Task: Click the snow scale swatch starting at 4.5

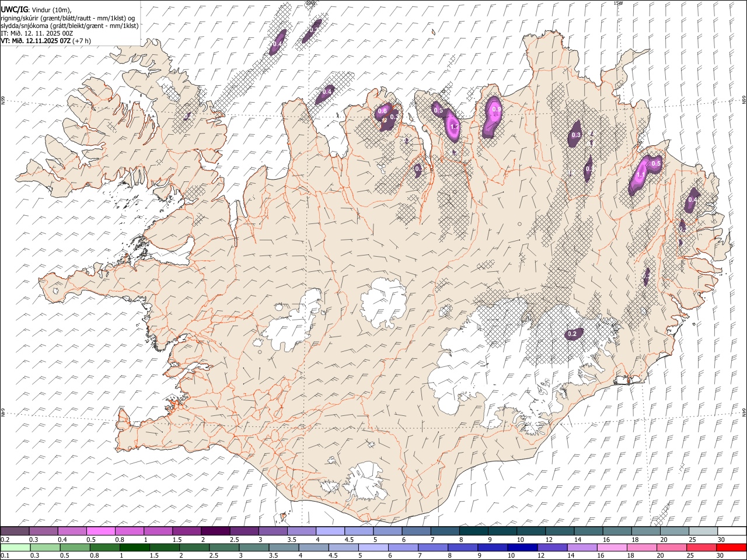Action: [x=358, y=531]
